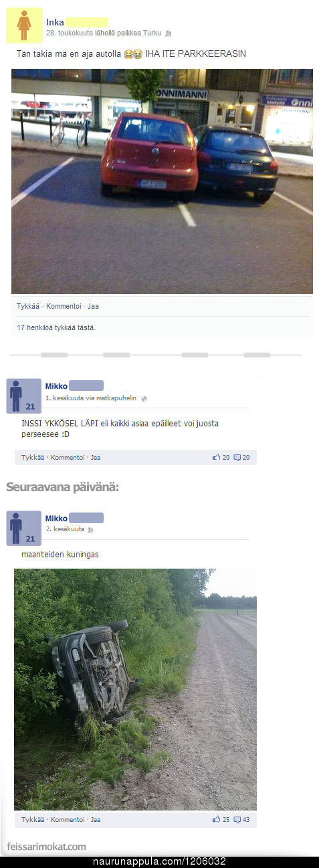
Task: Open the overturned car photo
Action: click(x=135, y=689)
